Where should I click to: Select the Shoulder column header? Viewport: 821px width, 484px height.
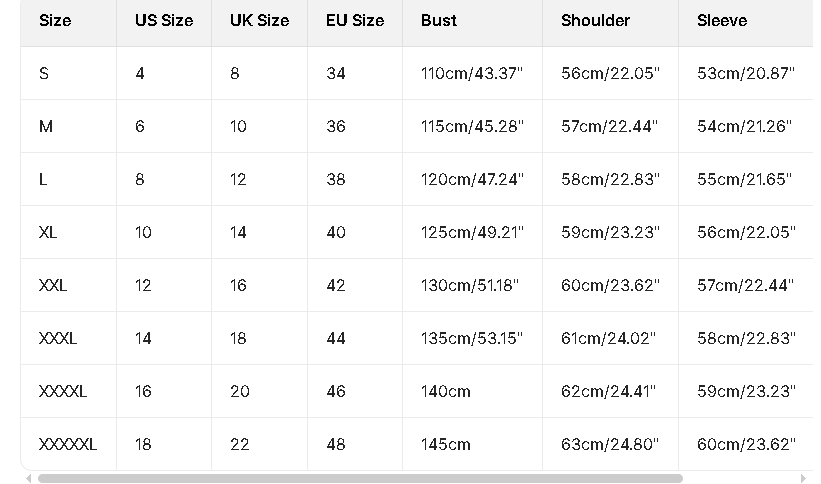tap(595, 20)
